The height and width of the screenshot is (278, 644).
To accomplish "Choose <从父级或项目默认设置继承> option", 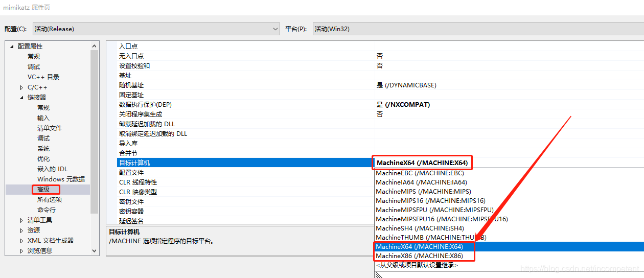I will 509,265.
